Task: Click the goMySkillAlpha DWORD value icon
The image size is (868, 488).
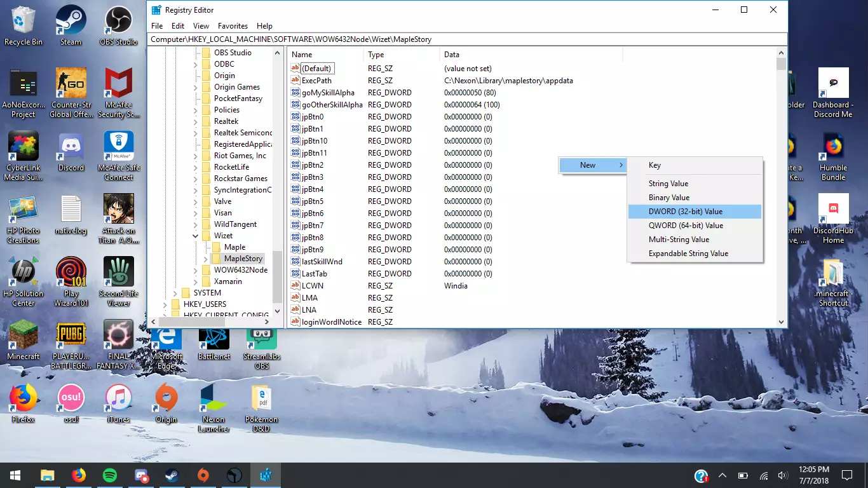Action: (295, 93)
